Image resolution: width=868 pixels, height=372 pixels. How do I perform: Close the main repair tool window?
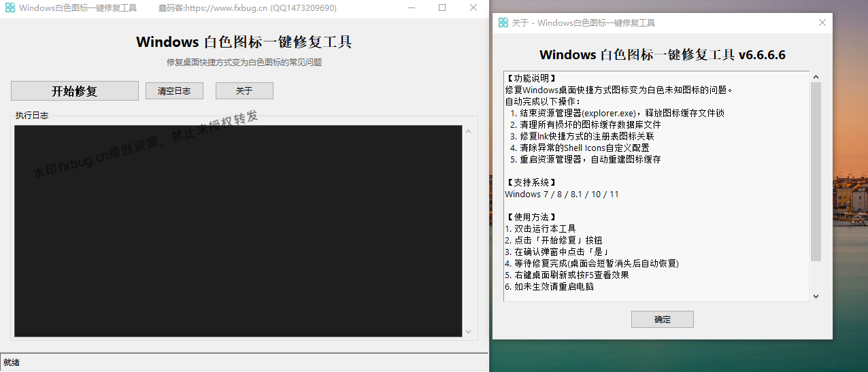[473, 8]
